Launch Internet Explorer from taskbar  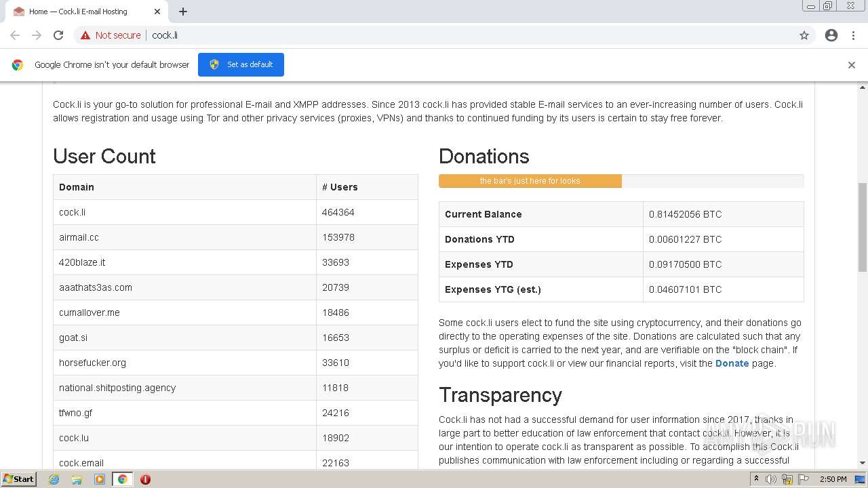click(x=54, y=479)
